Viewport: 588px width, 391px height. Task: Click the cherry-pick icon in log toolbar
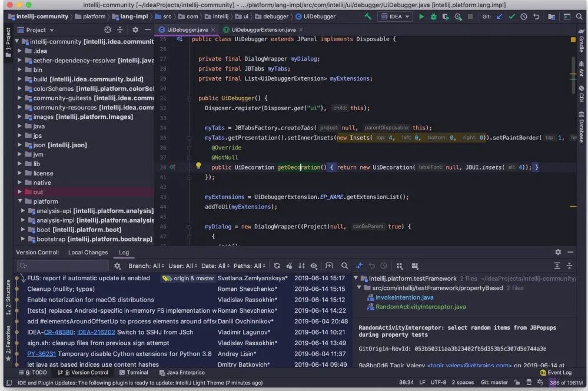[x=289, y=266]
